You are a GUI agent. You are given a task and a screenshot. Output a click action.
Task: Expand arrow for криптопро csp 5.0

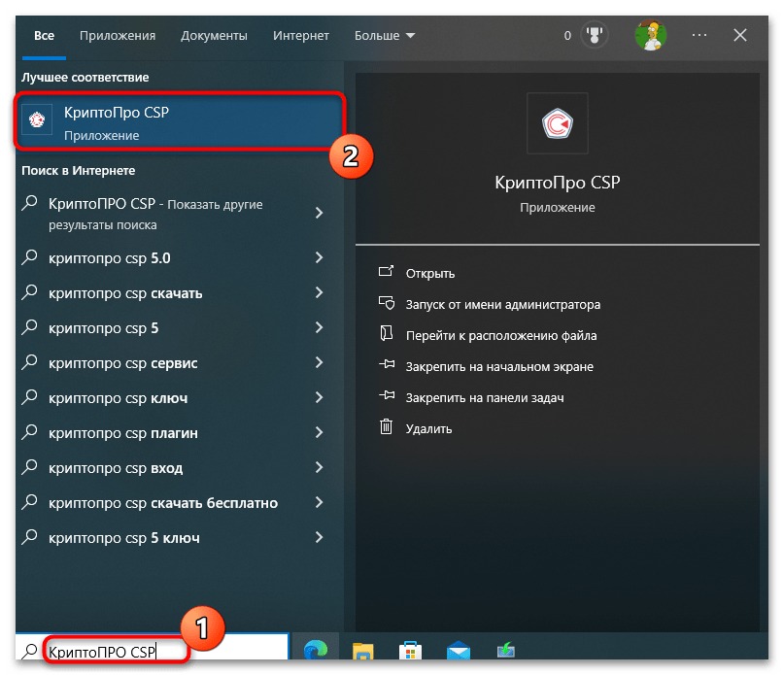pyautogui.click(x=319, y=257)
